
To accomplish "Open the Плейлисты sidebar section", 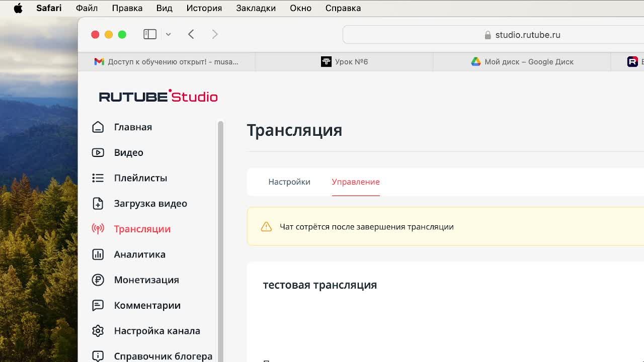I will pos(140,178).
